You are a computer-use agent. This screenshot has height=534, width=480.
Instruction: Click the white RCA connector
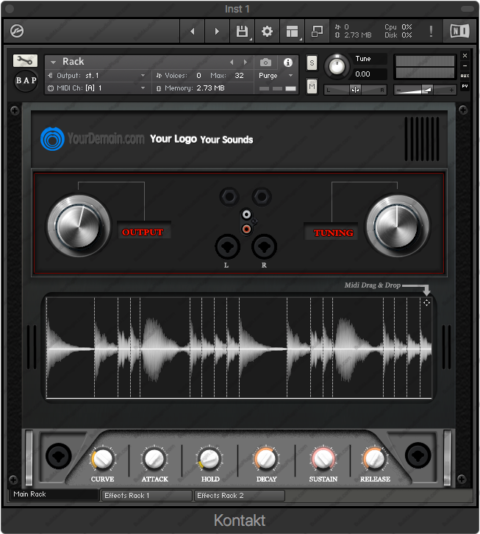(x=246, y=215)
